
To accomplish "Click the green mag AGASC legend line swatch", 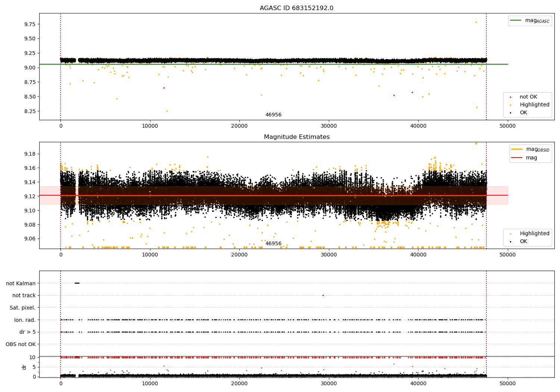I will coord(516,21).
